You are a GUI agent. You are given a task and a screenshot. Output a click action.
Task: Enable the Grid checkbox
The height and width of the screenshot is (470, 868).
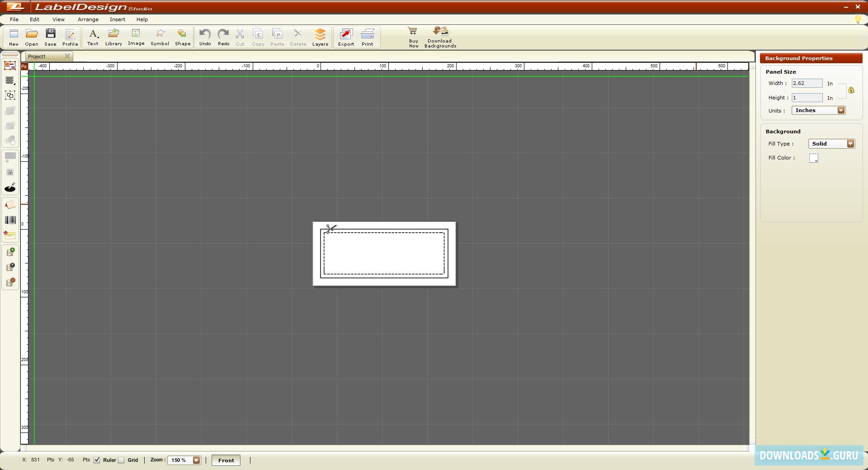(121, 460)
